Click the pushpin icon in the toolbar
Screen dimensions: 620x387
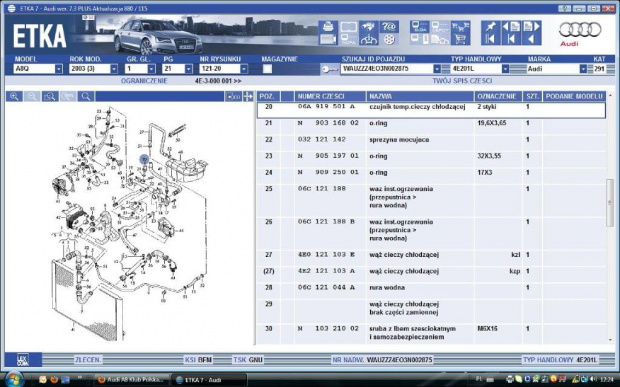tap(491, 26)
